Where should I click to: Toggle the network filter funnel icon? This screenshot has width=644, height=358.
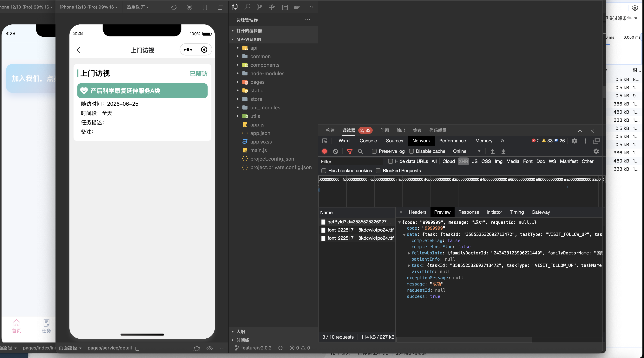[x=350, y=151]
